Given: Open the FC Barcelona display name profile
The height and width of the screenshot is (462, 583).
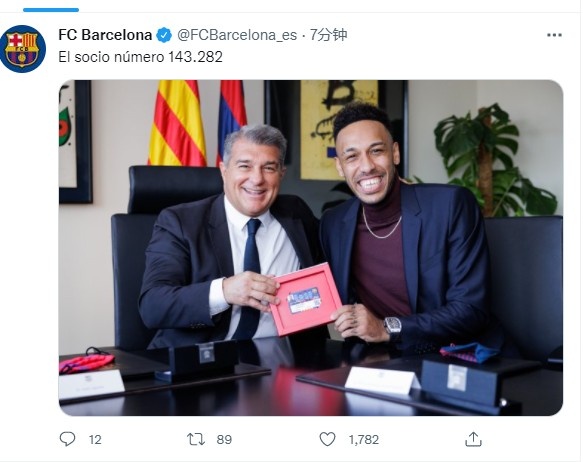Looking at the screenshot, I should coord(105,35).
